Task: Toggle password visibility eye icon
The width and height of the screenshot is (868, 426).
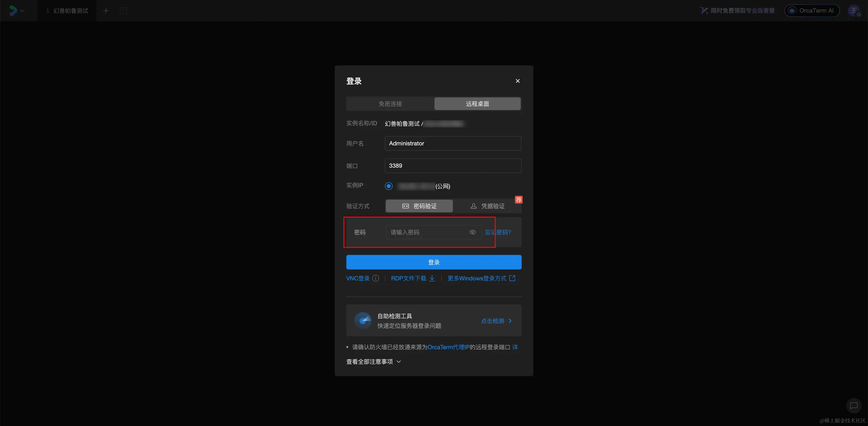Action: click(x=472, y=232)
